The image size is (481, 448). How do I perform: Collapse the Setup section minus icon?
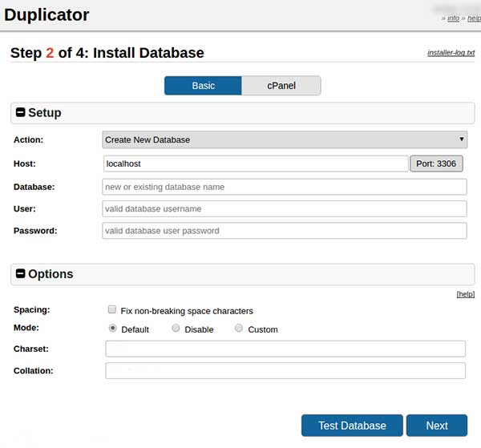coord(20,112)
